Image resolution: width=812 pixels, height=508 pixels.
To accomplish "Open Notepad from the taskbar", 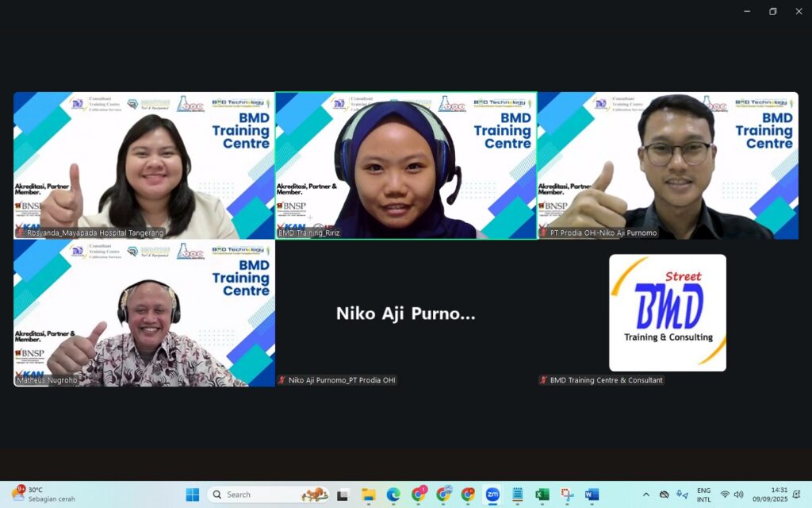I will (517, 495).
